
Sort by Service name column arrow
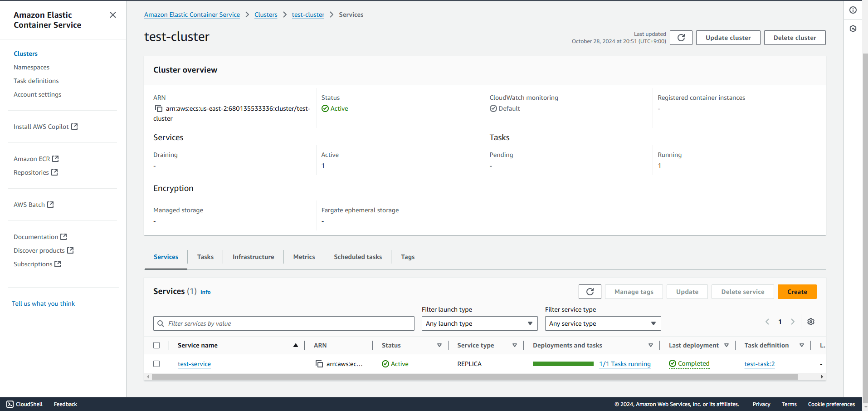click(296, 345)
